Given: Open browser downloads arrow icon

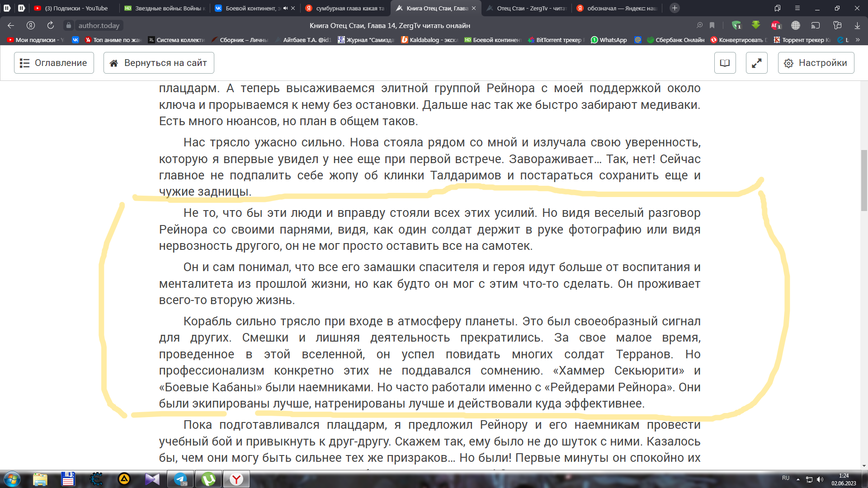Looking at the screenshot, I should coord(857,25).
